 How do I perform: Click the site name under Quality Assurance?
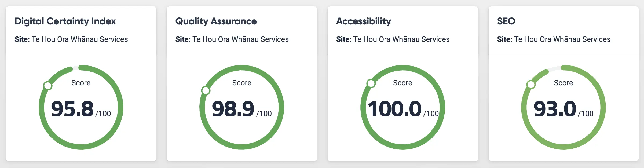point(240,39)
